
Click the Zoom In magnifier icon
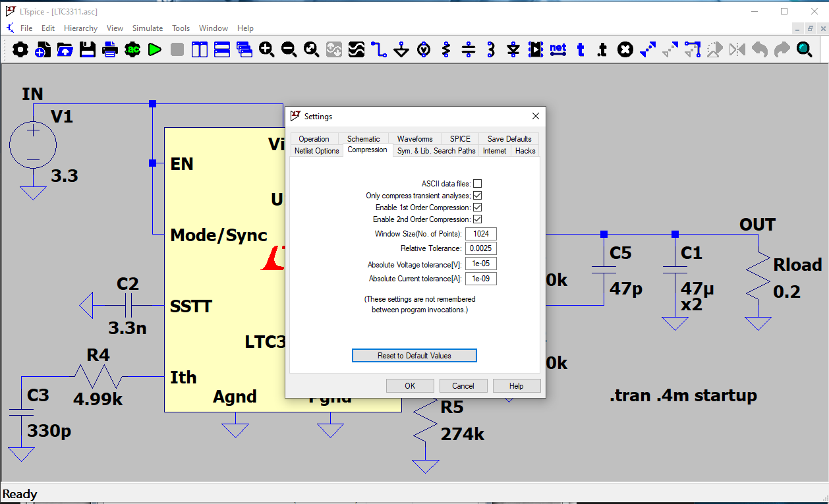(x=266, y=49)
